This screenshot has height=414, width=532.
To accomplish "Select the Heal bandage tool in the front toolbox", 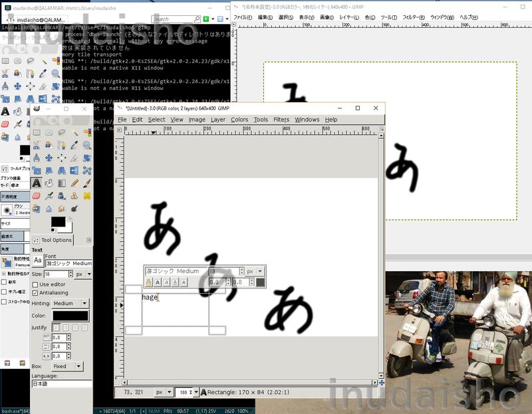I will click(87, 196).
